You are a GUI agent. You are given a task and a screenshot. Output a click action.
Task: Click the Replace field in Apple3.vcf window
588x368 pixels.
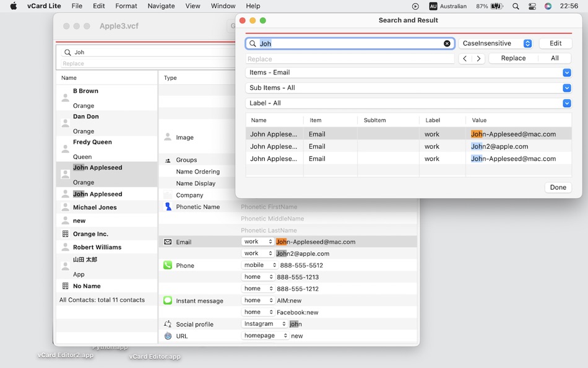[148, 63]
